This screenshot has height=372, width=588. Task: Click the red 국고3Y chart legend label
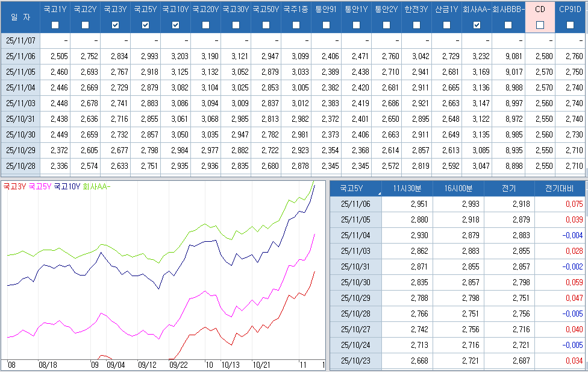click(15, 187)
